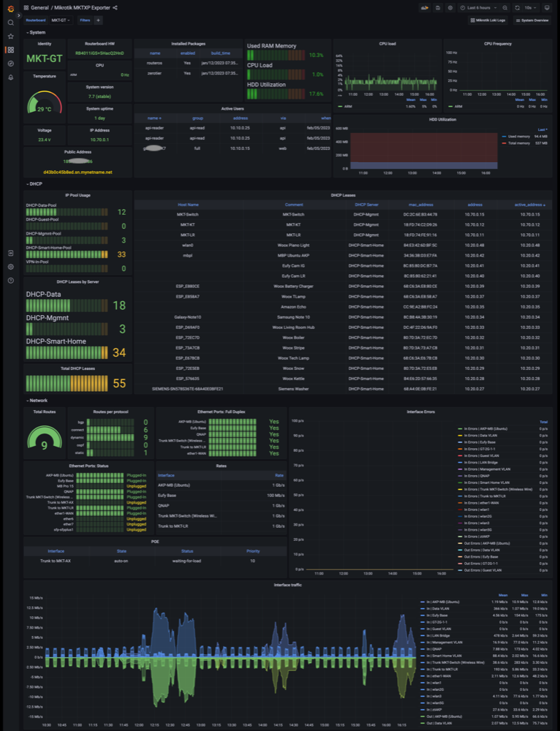Sort Interface Errors legend by Total

544,423
